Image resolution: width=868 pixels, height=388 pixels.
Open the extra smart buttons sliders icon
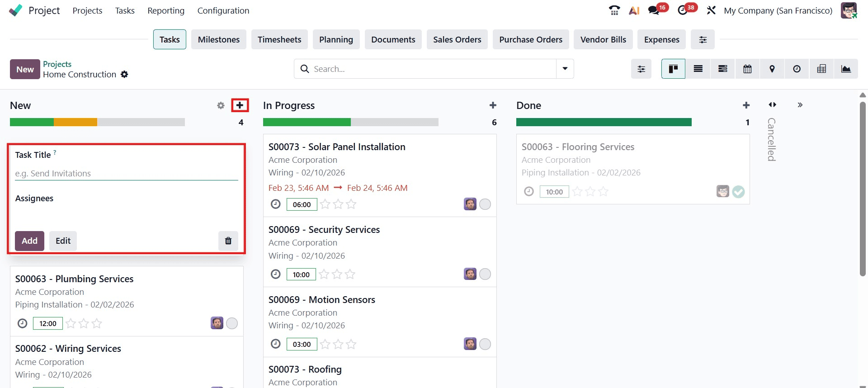703,39
